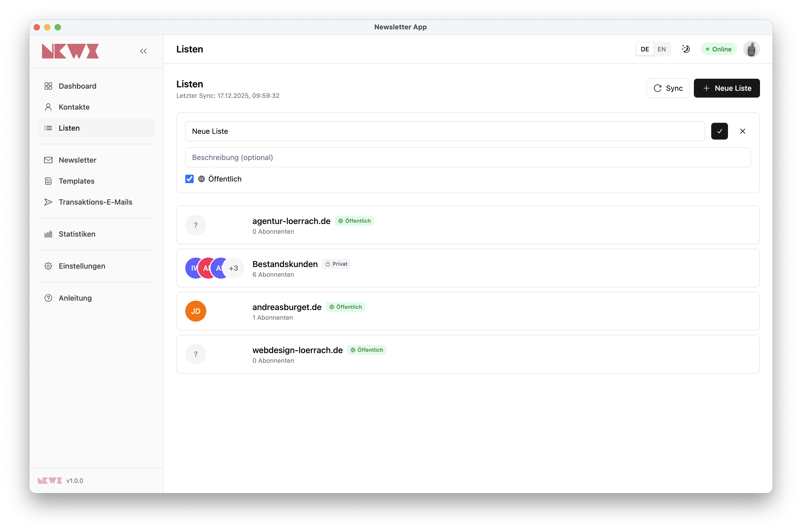Viewport: 802px width, 532px height.
Task: Open the Bestandskunden list
Action: [x=285, y=264]
